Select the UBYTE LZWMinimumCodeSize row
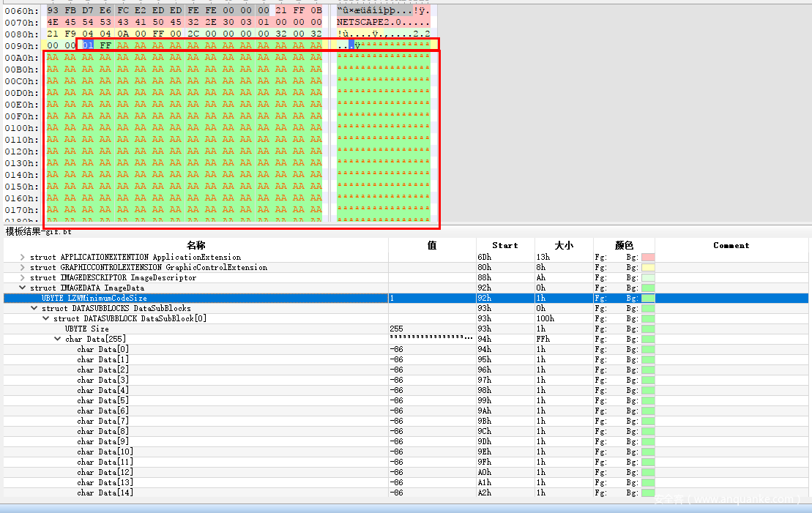Screen dimensions: 812x513 [x=94, y=298]
